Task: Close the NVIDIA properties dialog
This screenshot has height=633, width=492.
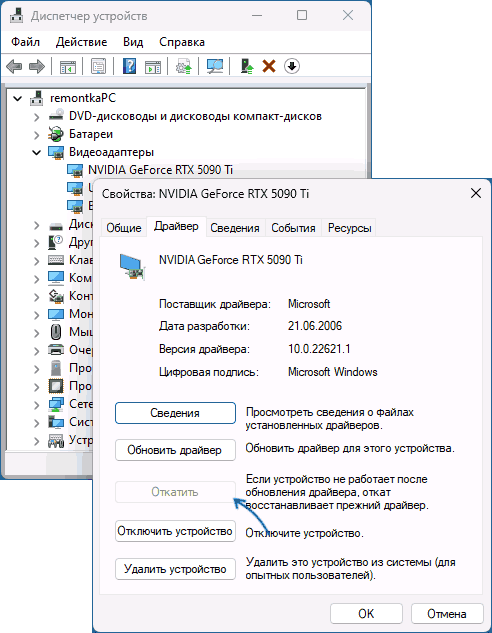Action: (x=476, y=193)
